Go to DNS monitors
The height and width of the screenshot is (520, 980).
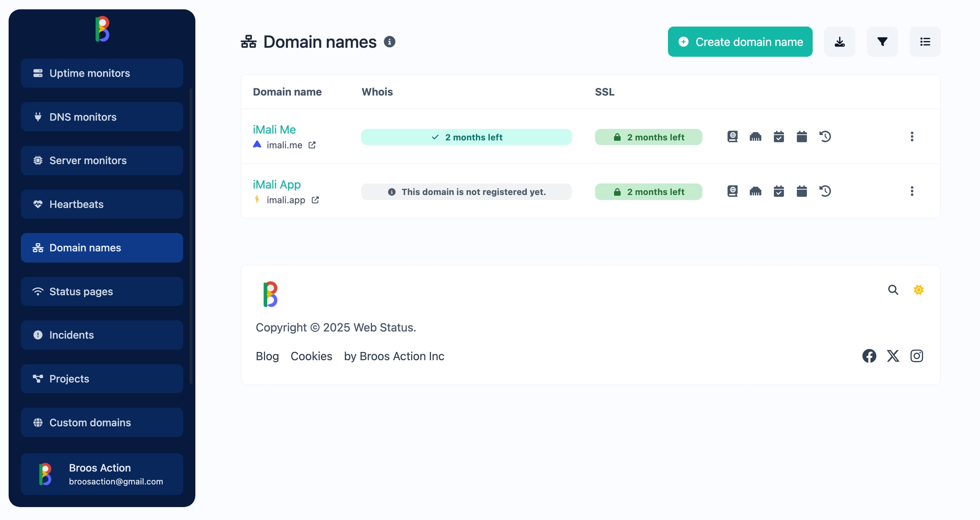(102, 117)
